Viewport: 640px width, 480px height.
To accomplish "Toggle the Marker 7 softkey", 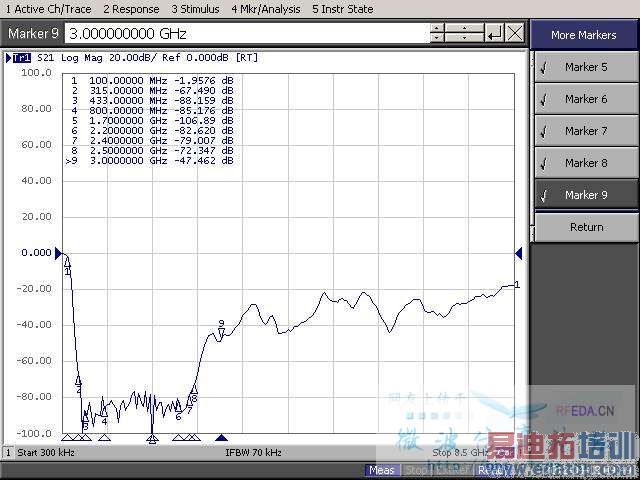I will pos(586,131).
